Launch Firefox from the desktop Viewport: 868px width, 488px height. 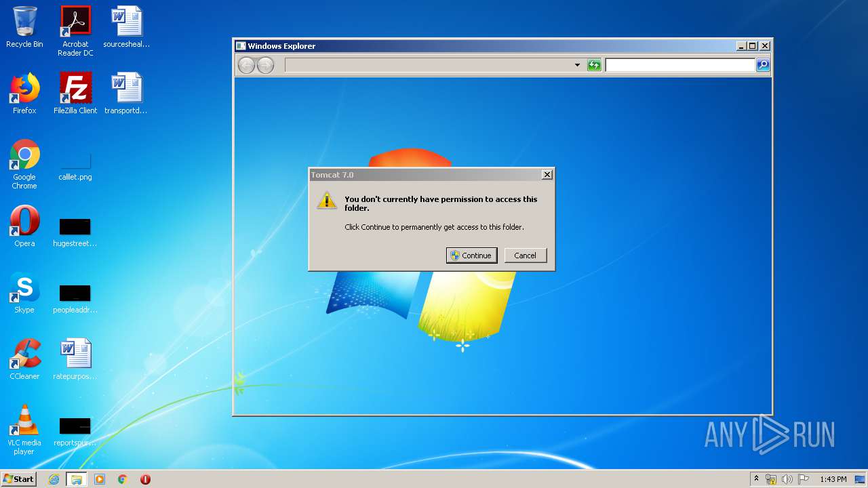click(x=24, y=94)
